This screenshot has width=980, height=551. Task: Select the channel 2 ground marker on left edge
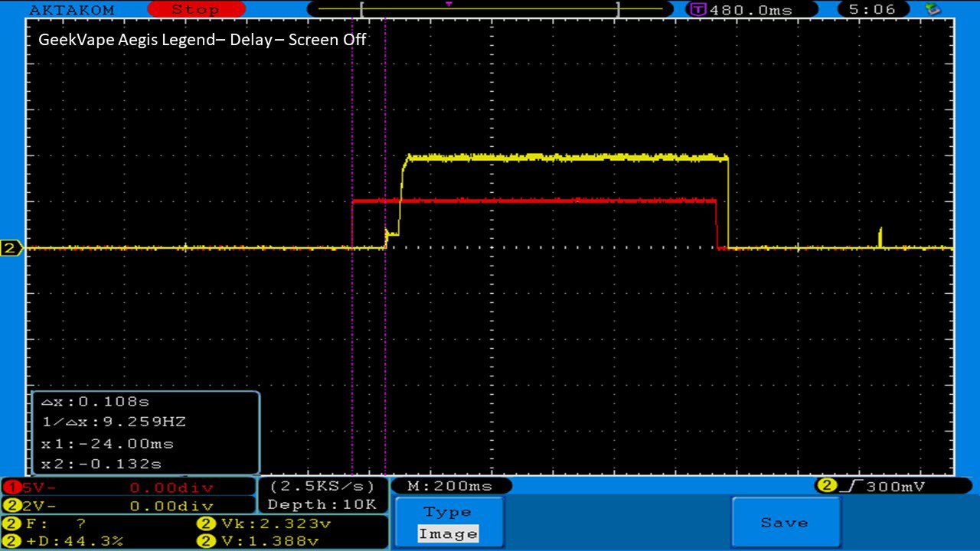click(x=11, y=248)
